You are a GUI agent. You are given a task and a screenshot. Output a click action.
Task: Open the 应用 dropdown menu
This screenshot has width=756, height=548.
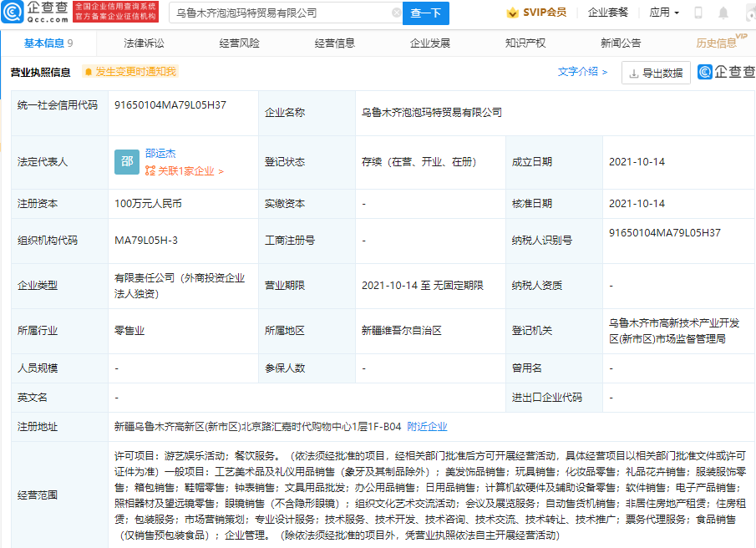coord(664,13)
